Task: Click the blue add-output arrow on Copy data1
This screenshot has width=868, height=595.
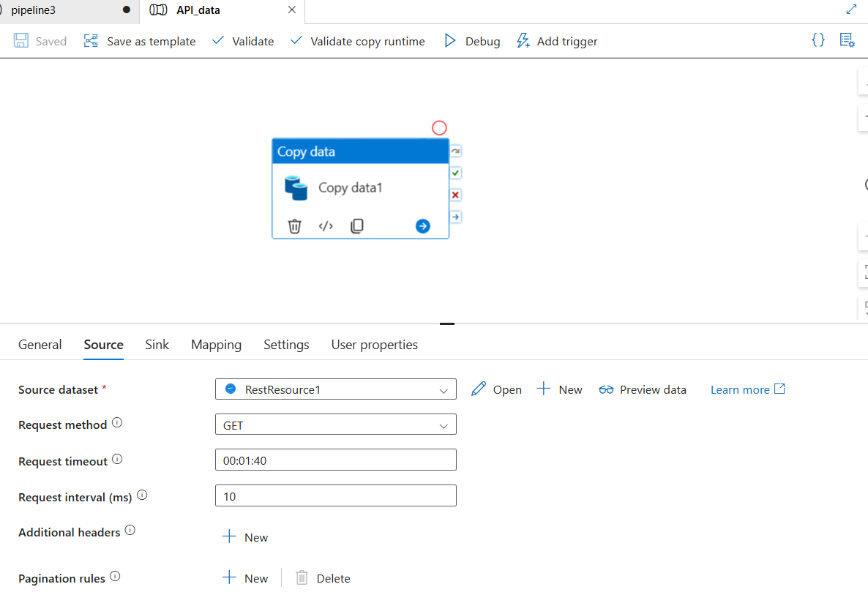Action: click(x=422, y=226)
